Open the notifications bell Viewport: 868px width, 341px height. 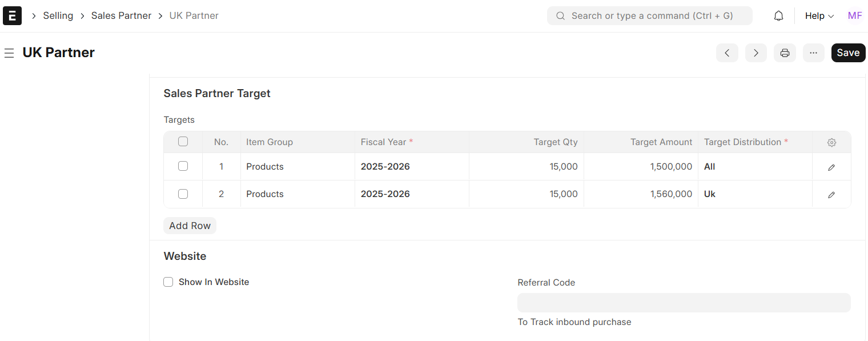click(x=778, y=16)
